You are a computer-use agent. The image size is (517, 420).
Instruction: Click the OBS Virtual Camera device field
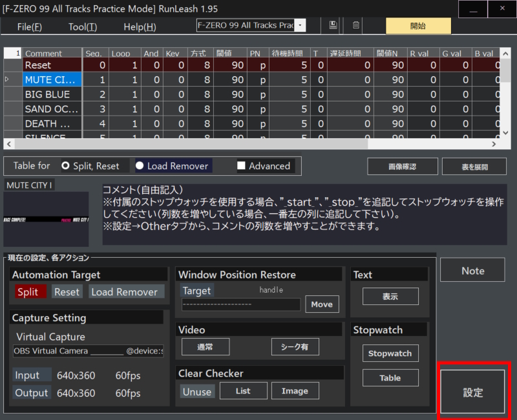pos(88,351)
